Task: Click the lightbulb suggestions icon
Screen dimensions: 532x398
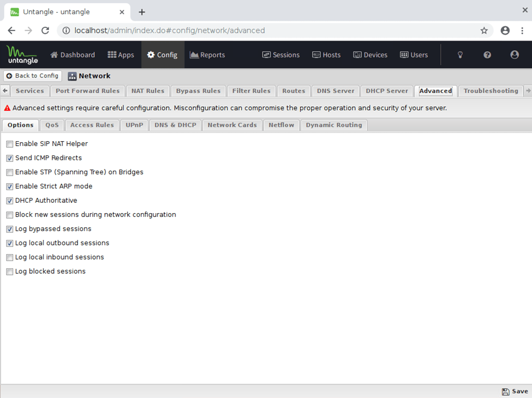Action: pyautogui.click(x=460, y=55)
